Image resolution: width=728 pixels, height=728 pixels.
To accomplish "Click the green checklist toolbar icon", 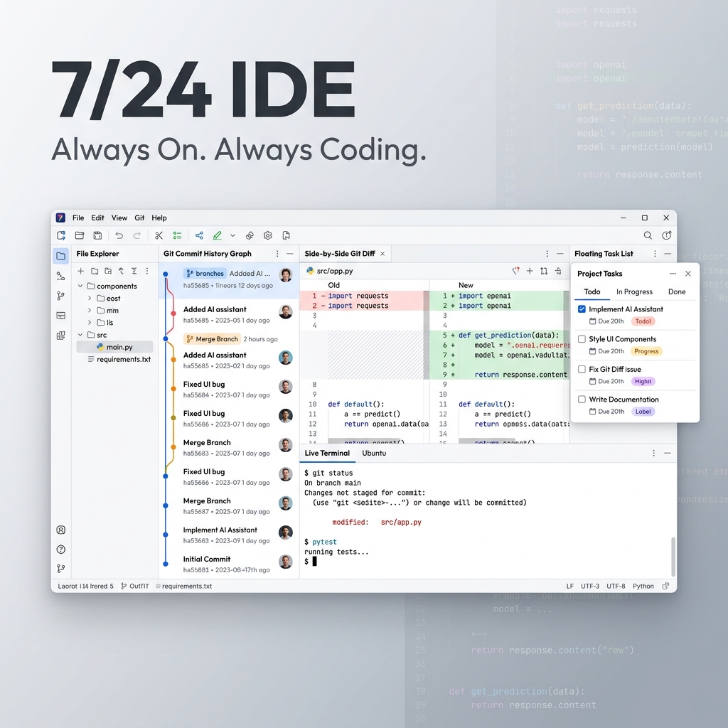I will (177, 235).
